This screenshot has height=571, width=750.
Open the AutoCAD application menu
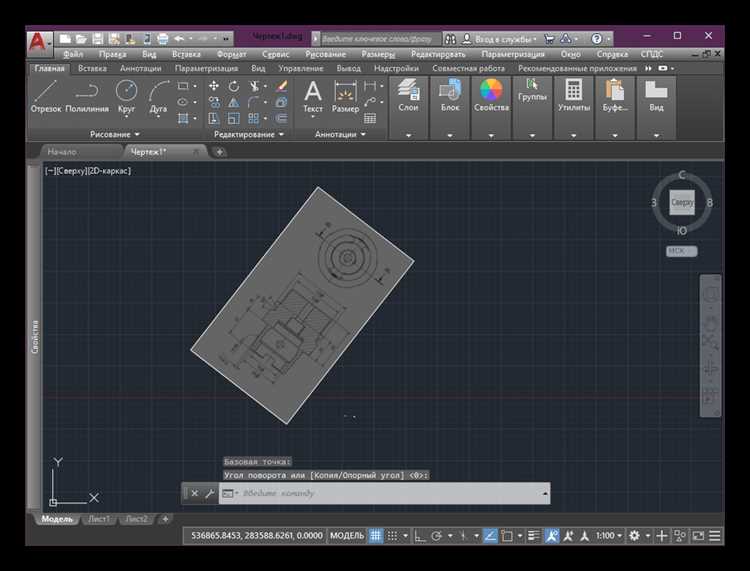[39, 42]
